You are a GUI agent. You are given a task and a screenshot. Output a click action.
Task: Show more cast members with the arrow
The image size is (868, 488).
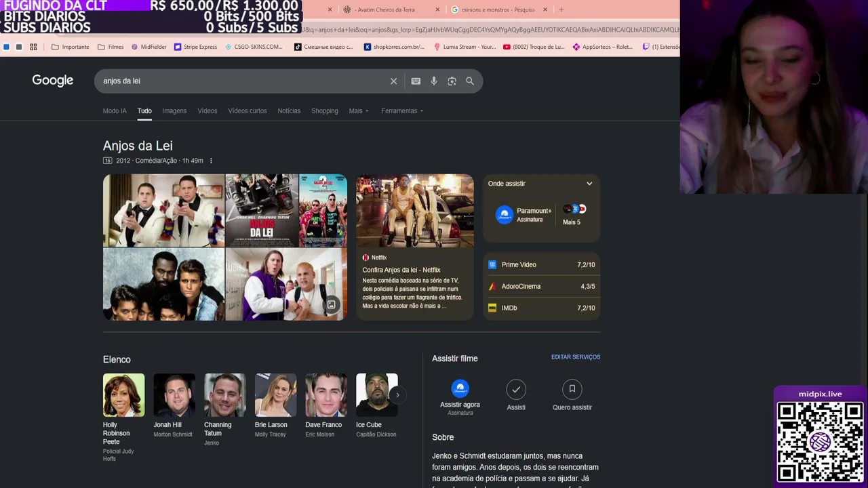click(397, 394)
